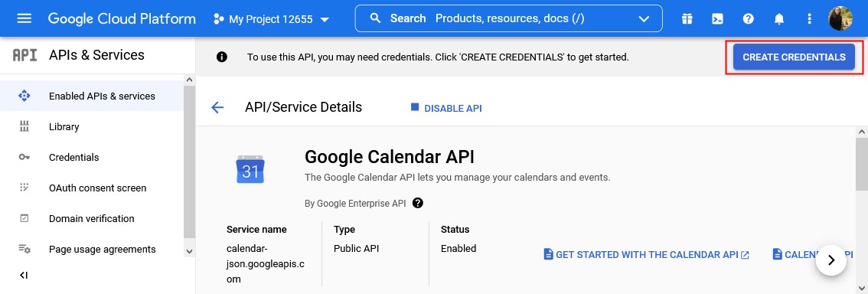The image size is (868, 294).
Task: Click sidebar scrollbar down arrow
Action: click(x=189, y=251)
